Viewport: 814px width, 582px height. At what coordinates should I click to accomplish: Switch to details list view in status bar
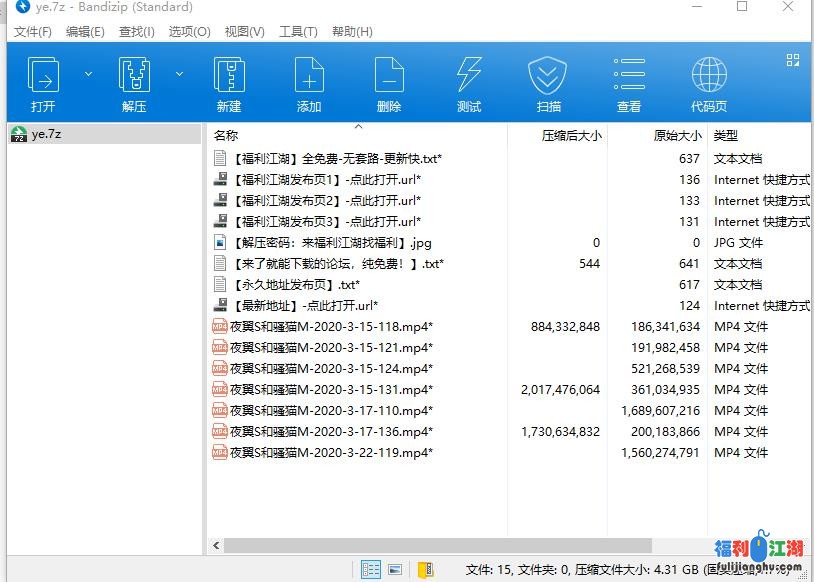coord(371,569)
